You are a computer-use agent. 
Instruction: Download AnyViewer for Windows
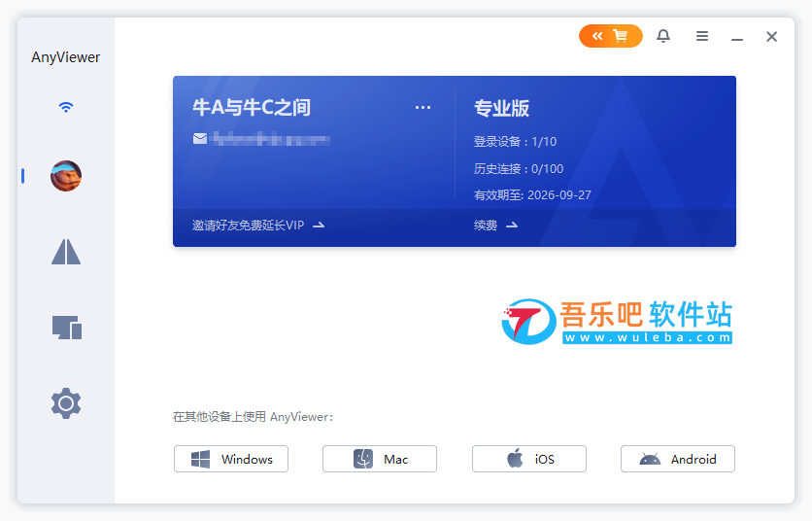231,459
